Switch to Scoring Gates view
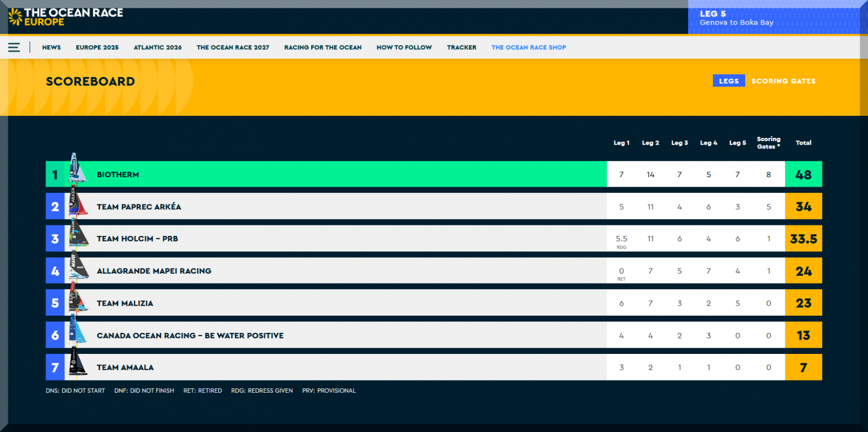This screenshot has height=432, width=868. (783, 81)
